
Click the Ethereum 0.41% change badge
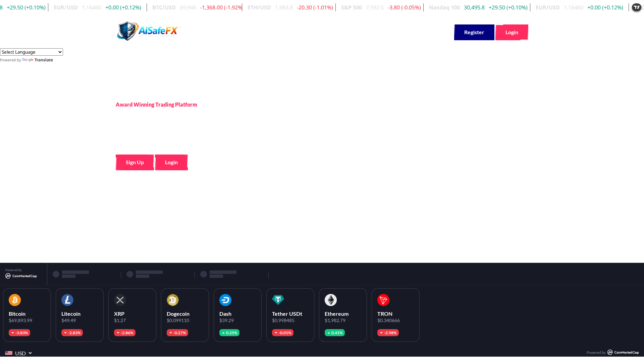[x=335, y=333]
